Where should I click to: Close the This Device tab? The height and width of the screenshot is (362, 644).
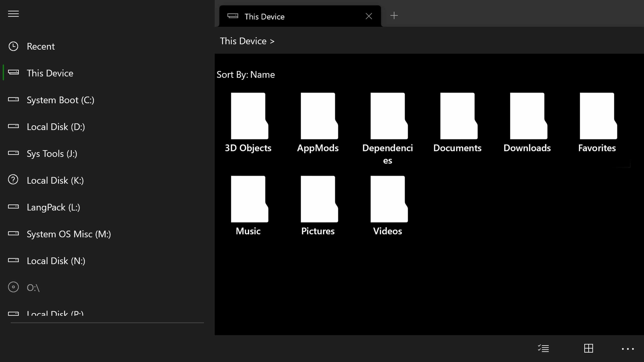pos(369,16)
